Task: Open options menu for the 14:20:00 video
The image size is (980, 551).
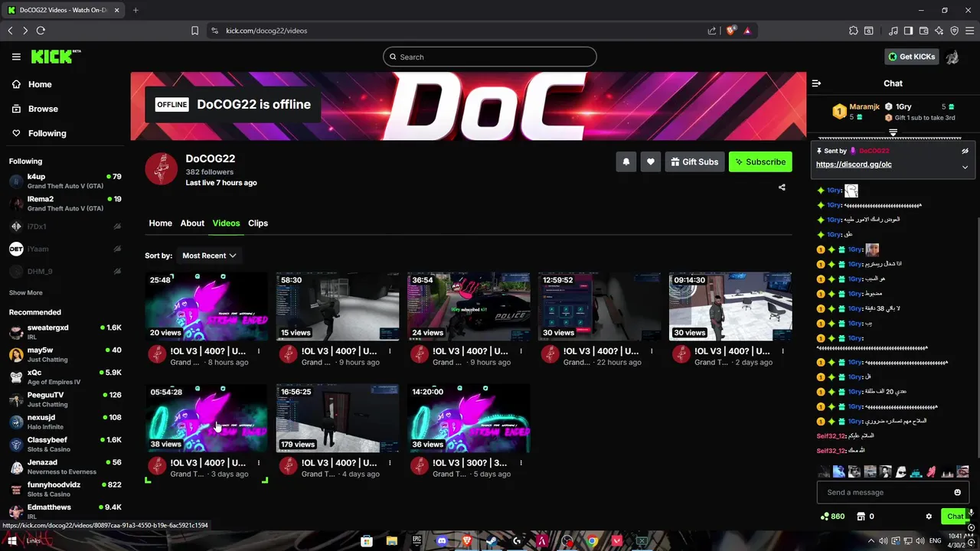Action: pos(521,463)
